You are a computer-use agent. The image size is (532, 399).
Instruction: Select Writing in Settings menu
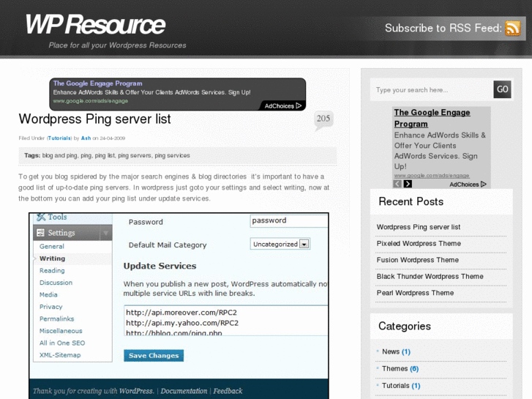tap(52, 258)
